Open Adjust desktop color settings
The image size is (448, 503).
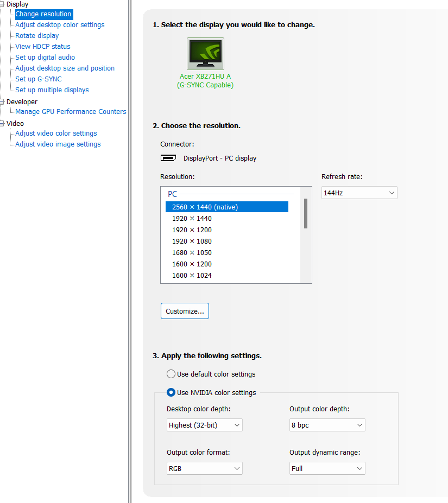click(60, 25)
